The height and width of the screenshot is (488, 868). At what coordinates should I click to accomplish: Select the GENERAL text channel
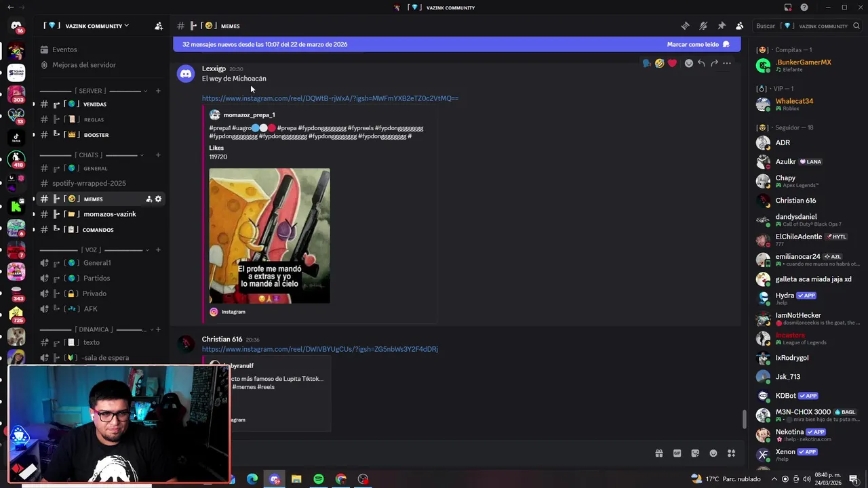(x=101, y=168)
